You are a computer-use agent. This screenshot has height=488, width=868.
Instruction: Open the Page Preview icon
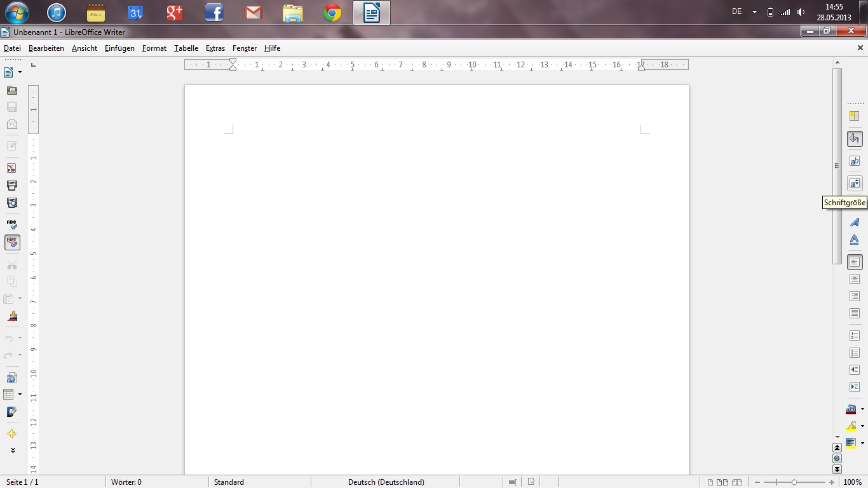(11, 203)
